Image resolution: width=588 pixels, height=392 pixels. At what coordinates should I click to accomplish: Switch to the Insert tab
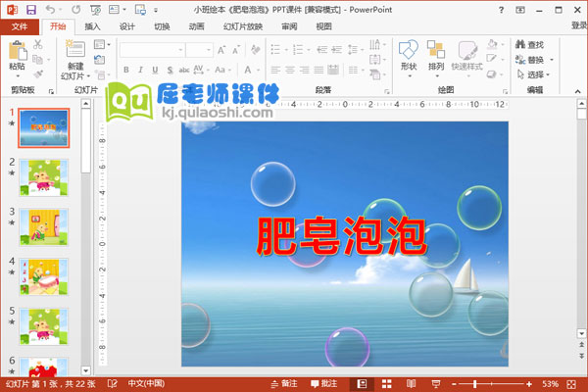[x=92, y=26]
